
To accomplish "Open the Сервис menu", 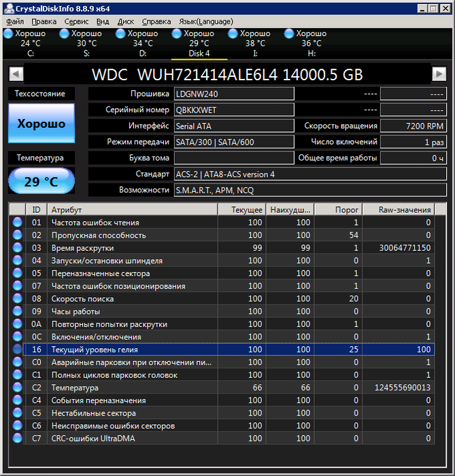I will click(76, 22).
